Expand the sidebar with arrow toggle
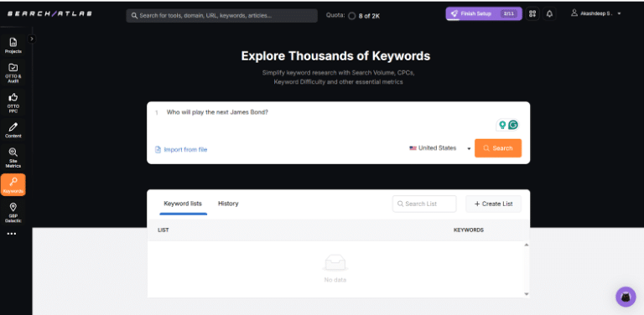 point(32,39)
